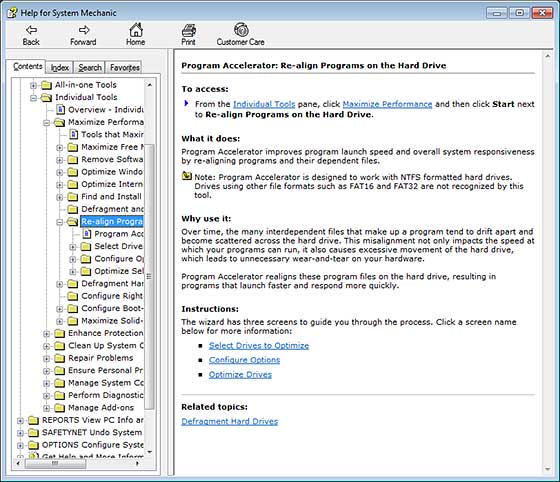This screenshot has width=560, height=482.
Task: Collapse the Re-align Programs node
Action: pos(60,222)
